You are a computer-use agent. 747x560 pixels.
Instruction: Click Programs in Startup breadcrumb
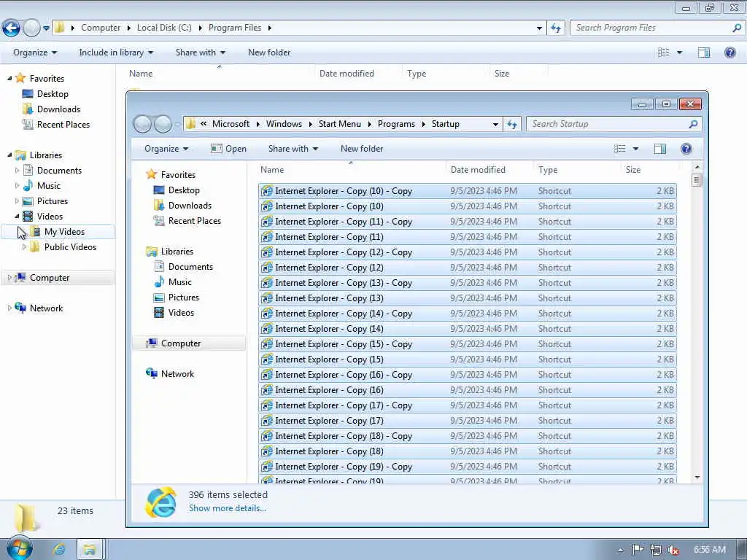click(396, 124)
